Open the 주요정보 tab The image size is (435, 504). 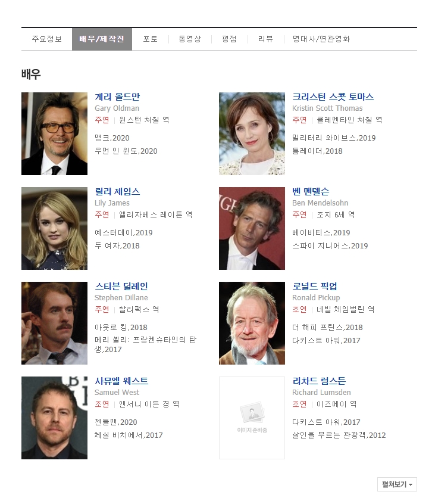[x=47, y=39]
